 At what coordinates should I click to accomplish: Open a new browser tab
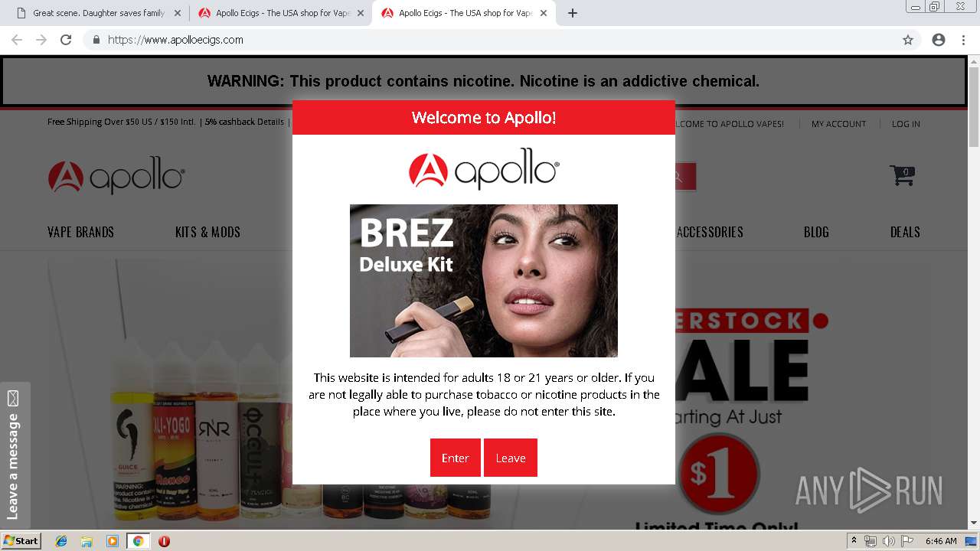[x=573, y=13]
